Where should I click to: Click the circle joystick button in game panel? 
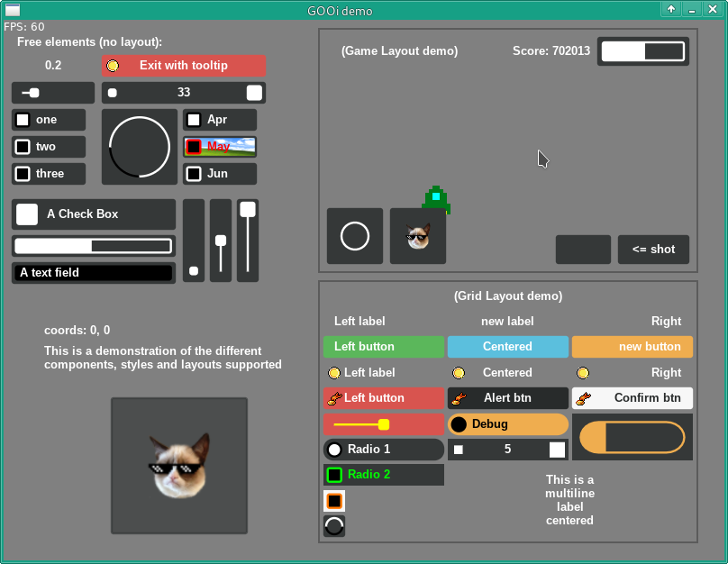coord(355,236)
